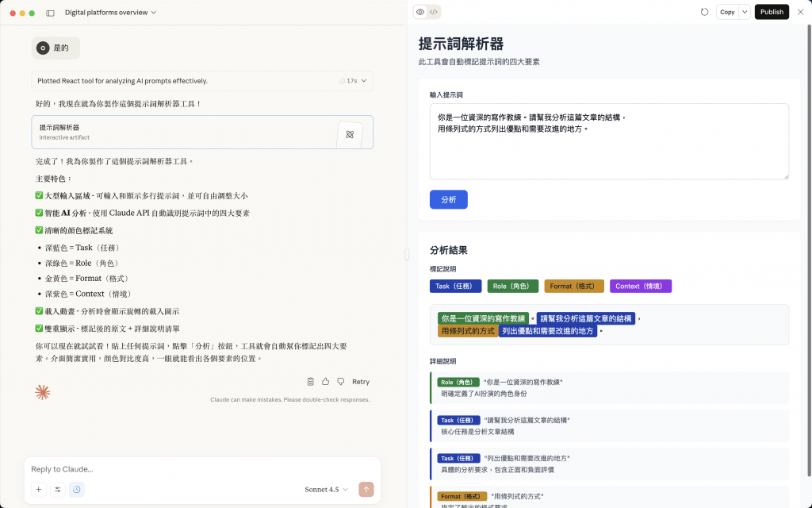Open Digital platforms overview title dropdown
Screen dimensions: 812x508
110,13
